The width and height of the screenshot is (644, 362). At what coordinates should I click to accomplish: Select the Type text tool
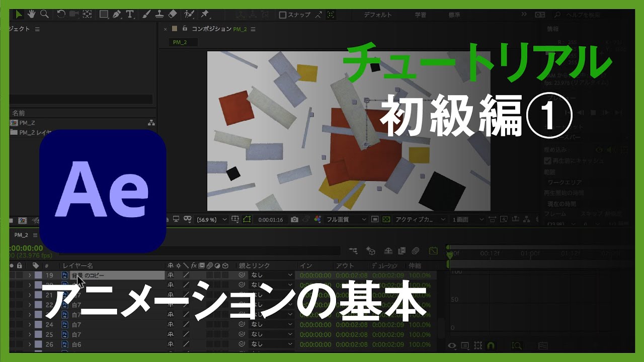pyautogui.click(x=130, y=14)
